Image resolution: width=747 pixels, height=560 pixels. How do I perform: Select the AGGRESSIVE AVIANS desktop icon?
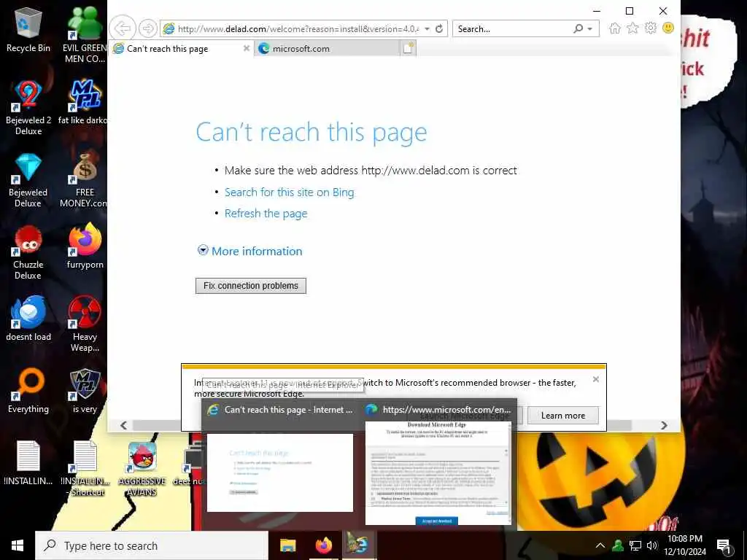click(x=142, y=469)
